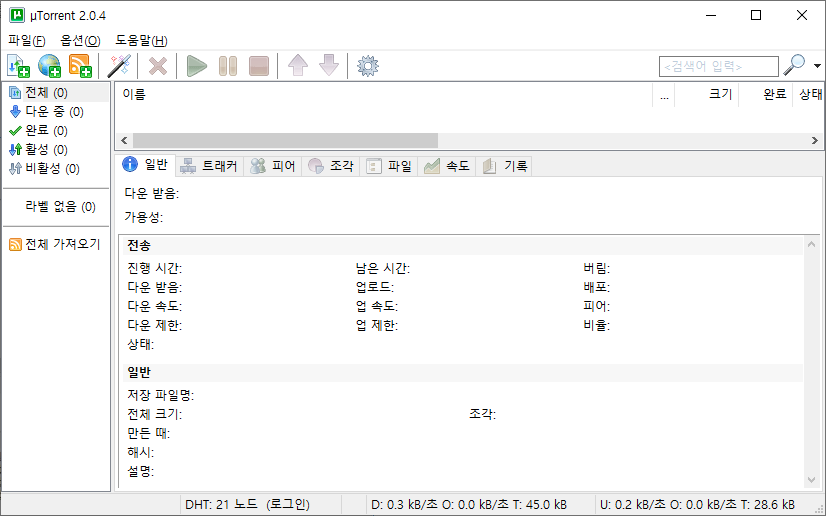Click the details pane scroll up arrow

point(812,244)
